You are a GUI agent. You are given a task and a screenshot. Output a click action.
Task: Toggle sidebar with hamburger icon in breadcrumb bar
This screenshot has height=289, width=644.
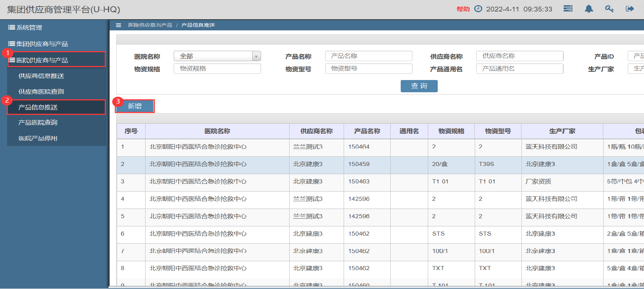click(119, 25)
